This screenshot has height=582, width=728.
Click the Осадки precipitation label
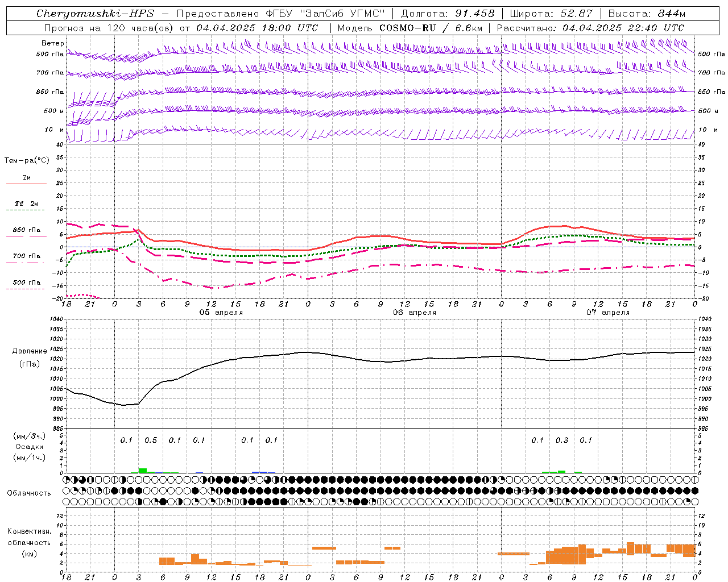pos(30,447)
